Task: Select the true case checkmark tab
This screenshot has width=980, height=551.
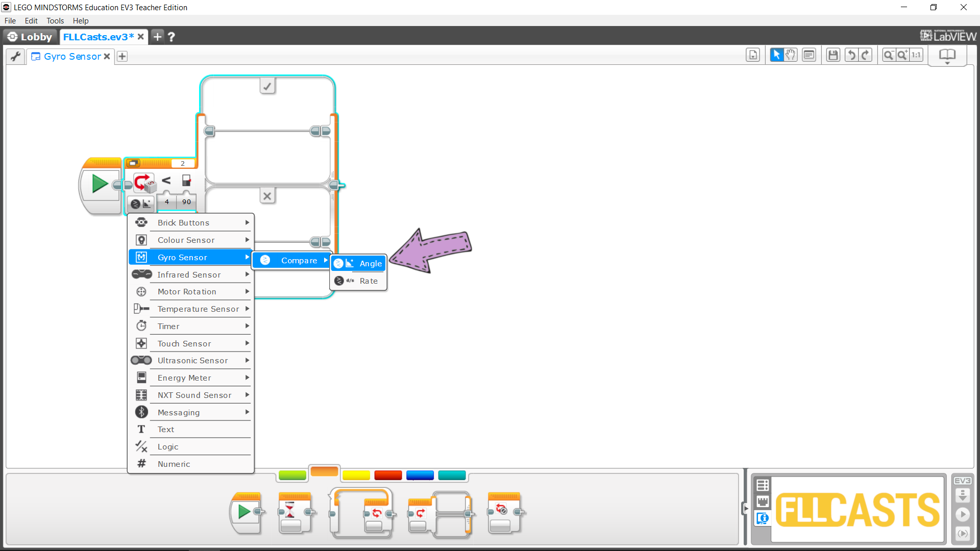Action: click(x=267, y=86)
